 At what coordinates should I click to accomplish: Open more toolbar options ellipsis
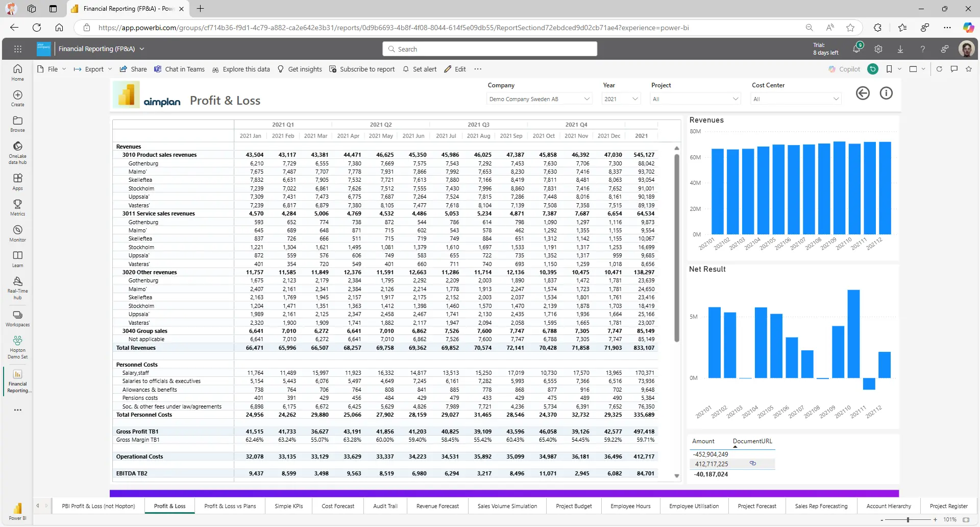click(x=478, y=69)
